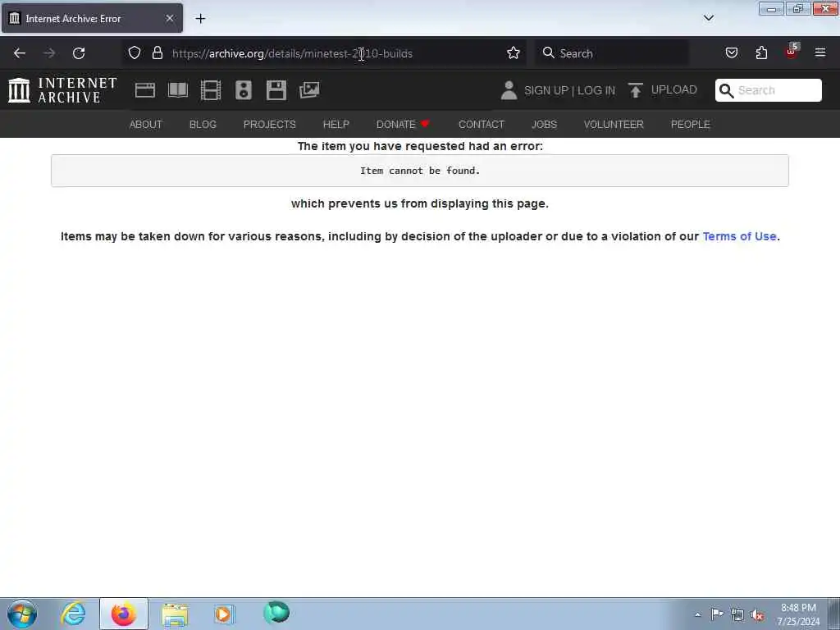840x630 pixels.
Task: Open the Texts book icon
Action: (x=178, y=90)
